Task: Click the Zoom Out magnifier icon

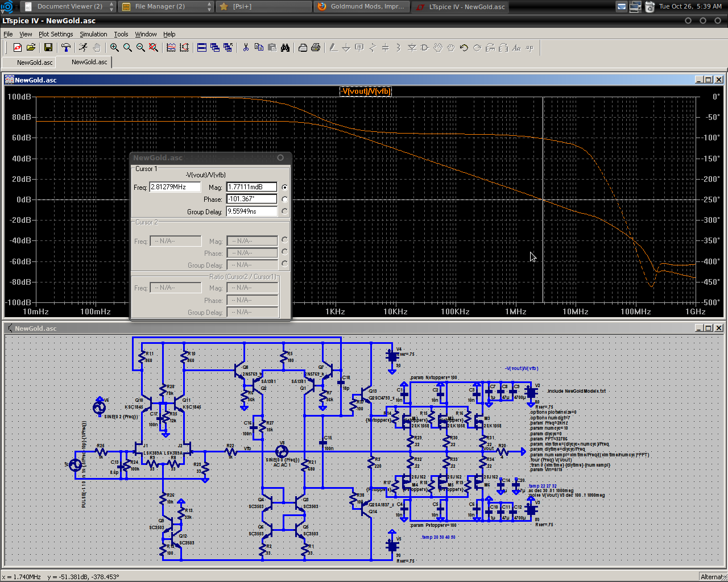Action: [140, 48]
